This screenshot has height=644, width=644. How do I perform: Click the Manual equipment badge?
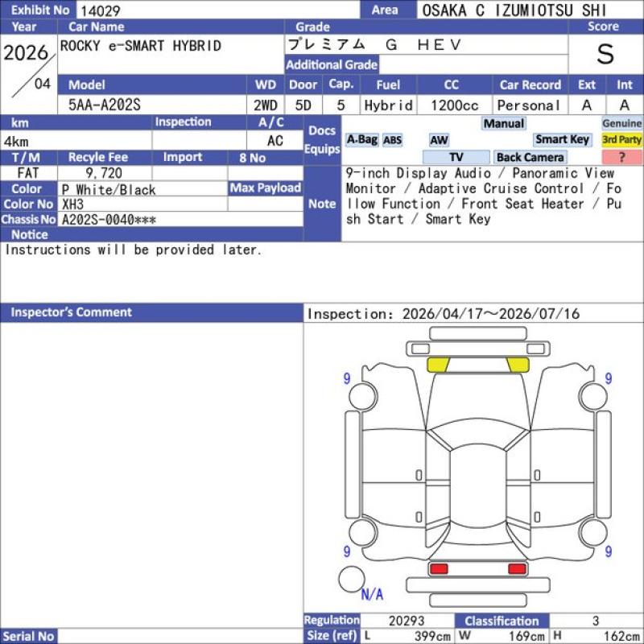tap(504, 123)
